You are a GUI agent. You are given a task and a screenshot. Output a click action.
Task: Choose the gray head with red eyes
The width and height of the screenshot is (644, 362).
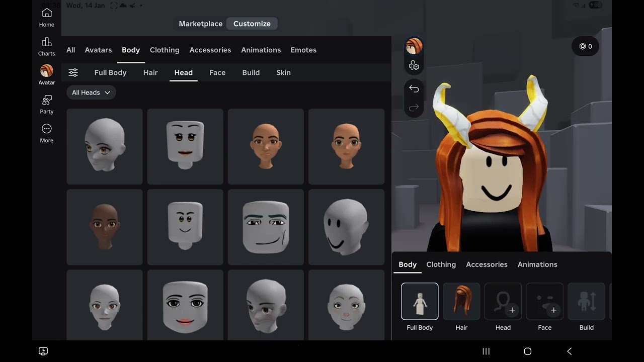pos(105,305)
